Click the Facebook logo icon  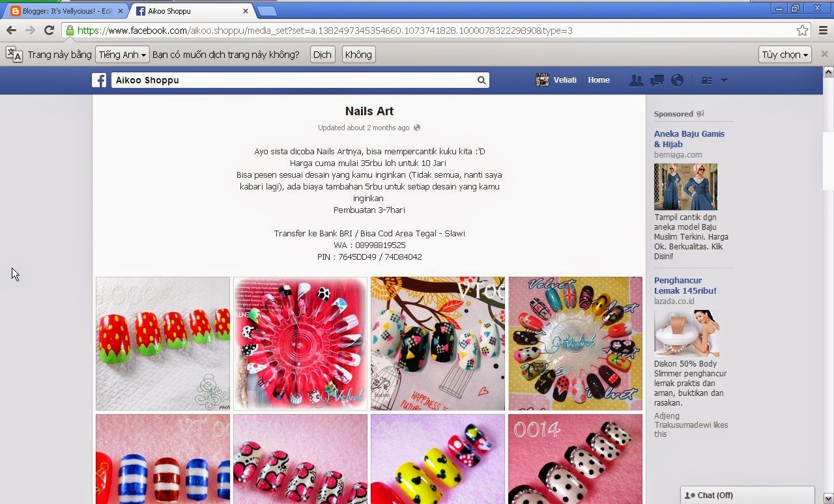click(99, 80)
